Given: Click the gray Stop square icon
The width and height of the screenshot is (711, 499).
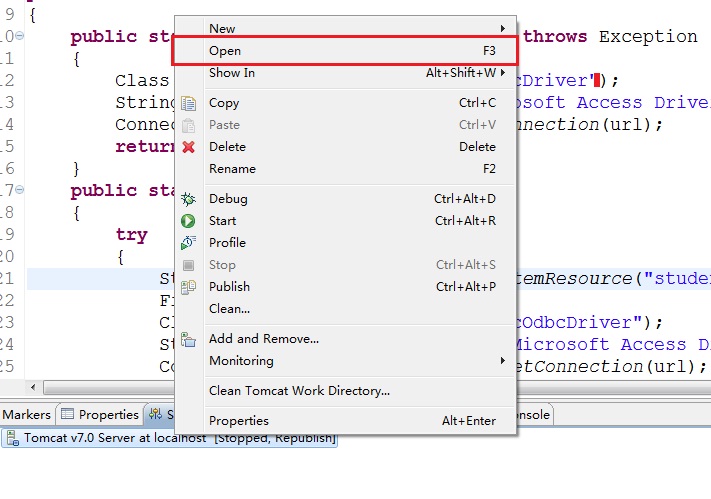Looking at the screenshot, I should [188, 265].
